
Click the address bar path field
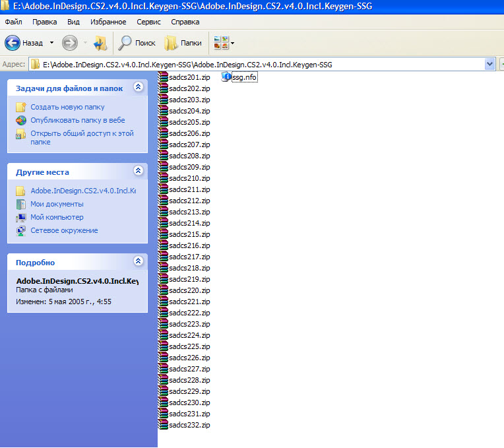click(257, 64)
